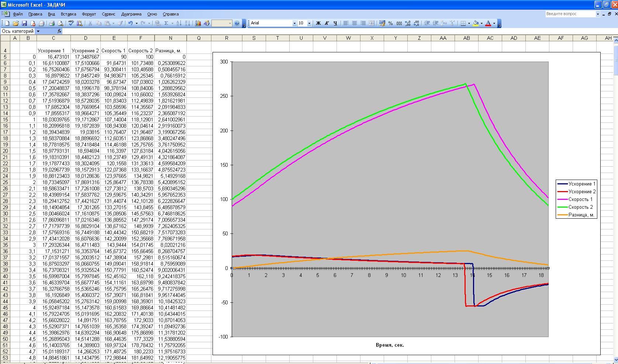618x364 pixels.
Task: Open the Формат menu
Action: 89,14
